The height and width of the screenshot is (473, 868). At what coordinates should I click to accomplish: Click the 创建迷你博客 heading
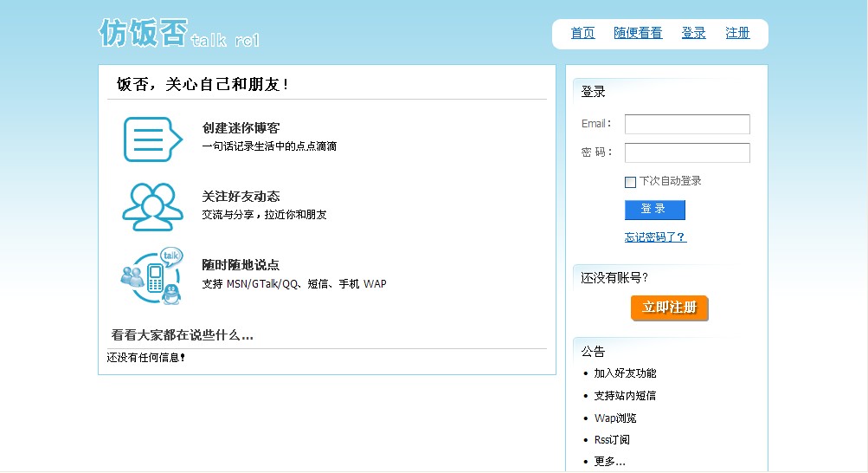[x=241, y=128]
